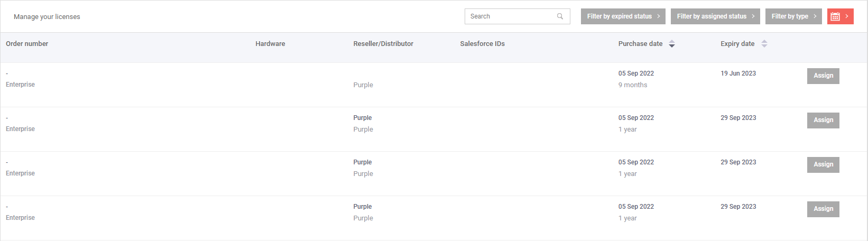Viewport: 868px width, 241px height.
Task: Open the red calendar date filter
Action: click(840, 16)
